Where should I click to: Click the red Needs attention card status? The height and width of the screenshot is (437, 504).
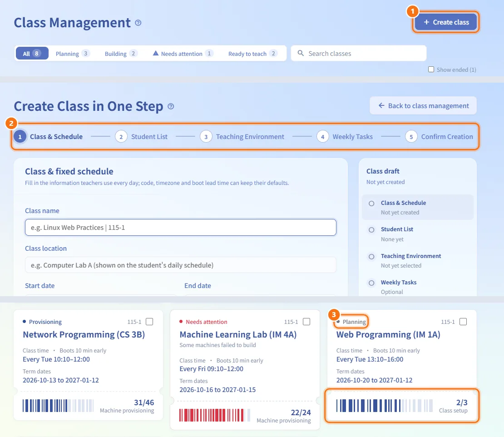pyautogui.click(x=203, y=322)
